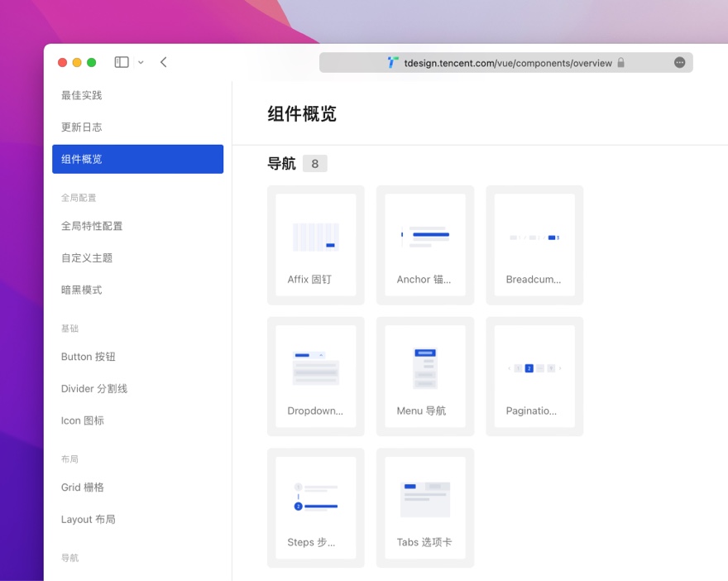Screen dimensions: 728x581
Task: Select the Pagination component preview icon
Action: click(x=534, y=368)
